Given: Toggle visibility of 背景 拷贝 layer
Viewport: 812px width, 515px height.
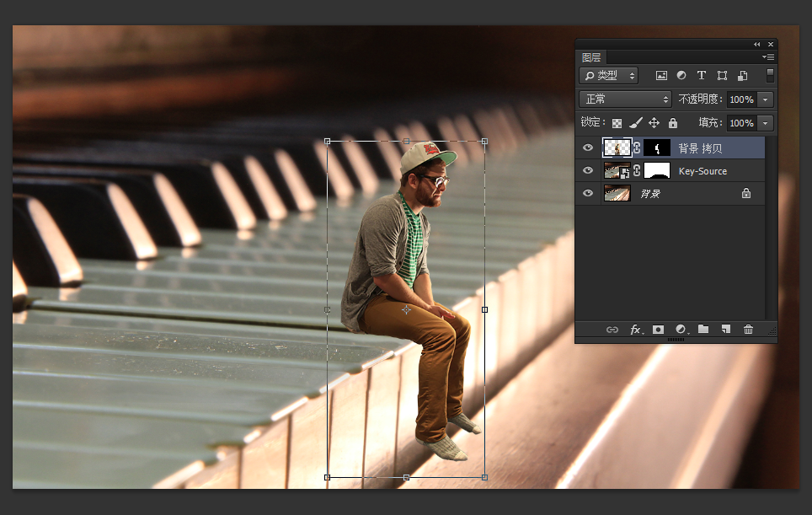Looking at the screenshot, I should pos(588,148).
